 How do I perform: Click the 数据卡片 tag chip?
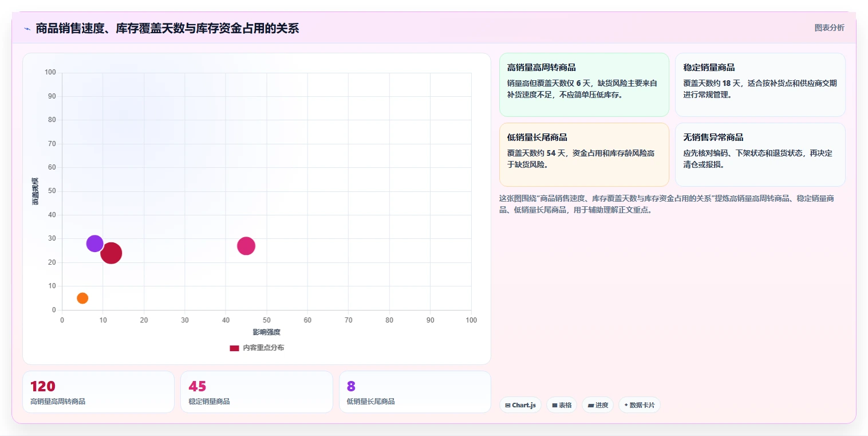click(639, 405)
